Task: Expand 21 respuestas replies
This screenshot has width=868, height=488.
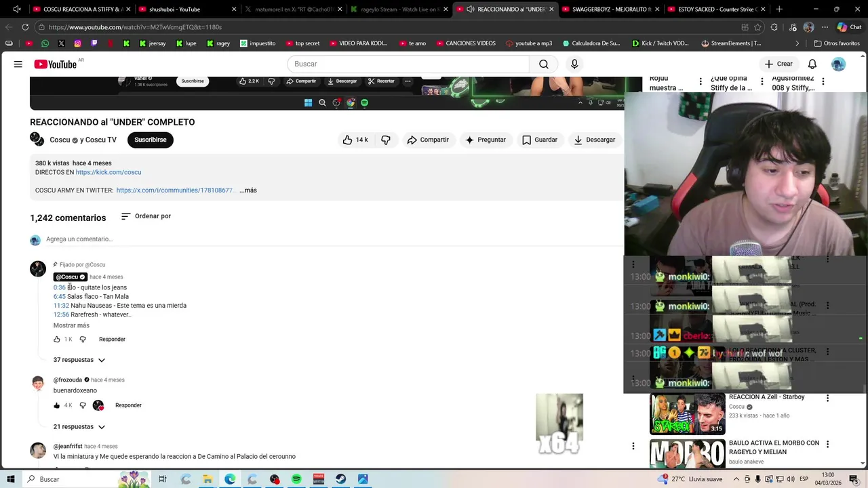Action: (x=79, y=426)
